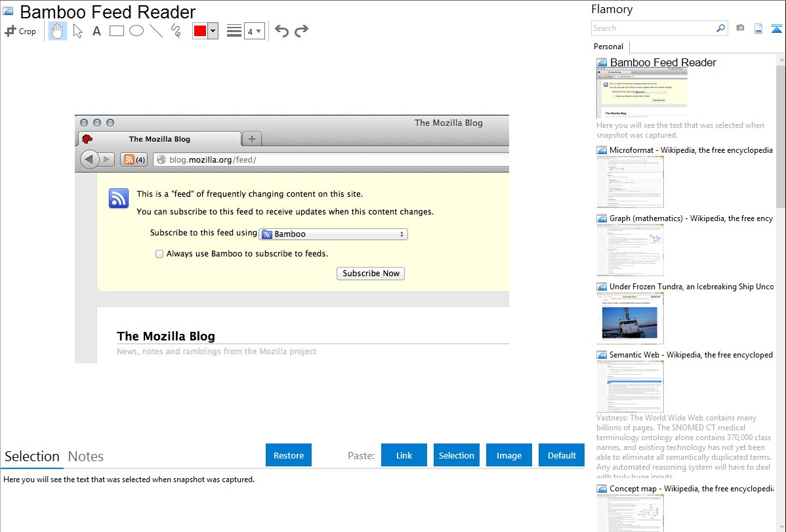Click 'The Mozilla Blog' heading in preview

(x=166, y=336)
